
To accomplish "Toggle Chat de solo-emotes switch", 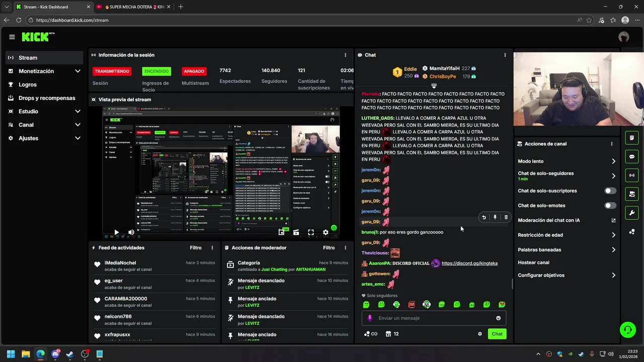I will (x=610, y=206).
